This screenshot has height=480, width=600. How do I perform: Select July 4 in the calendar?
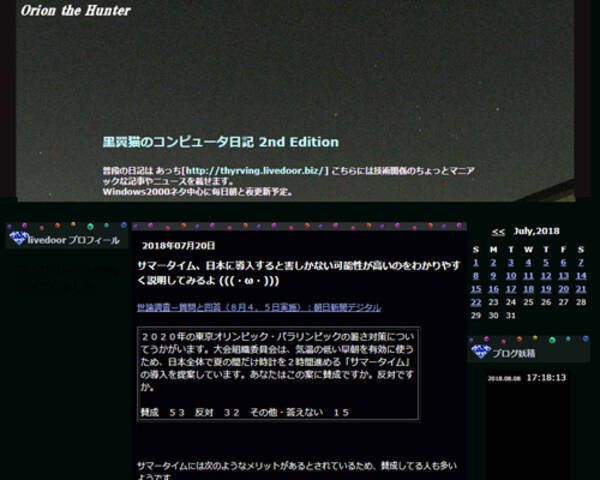[x=528, y=263]
